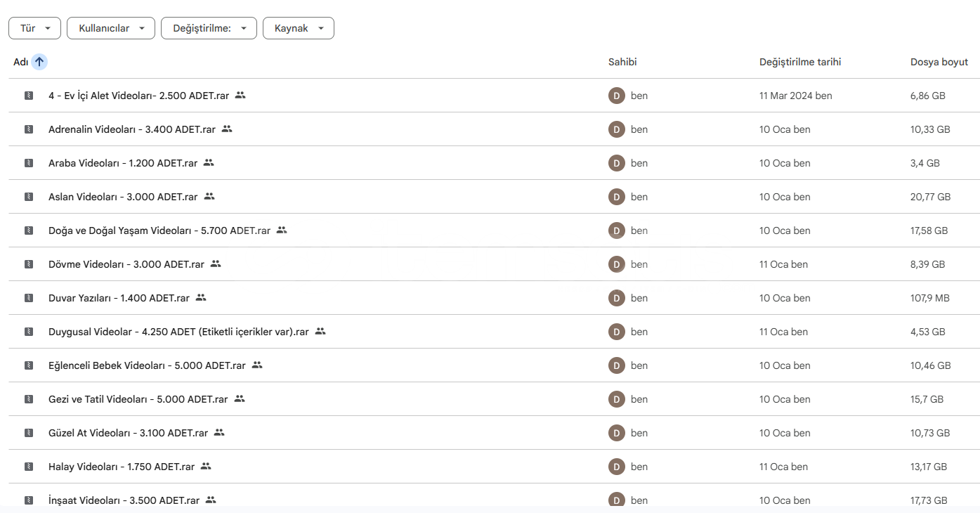Click the shared icon next to Duvar Yazıları
The image size is (980, 513).
(201, 298)
